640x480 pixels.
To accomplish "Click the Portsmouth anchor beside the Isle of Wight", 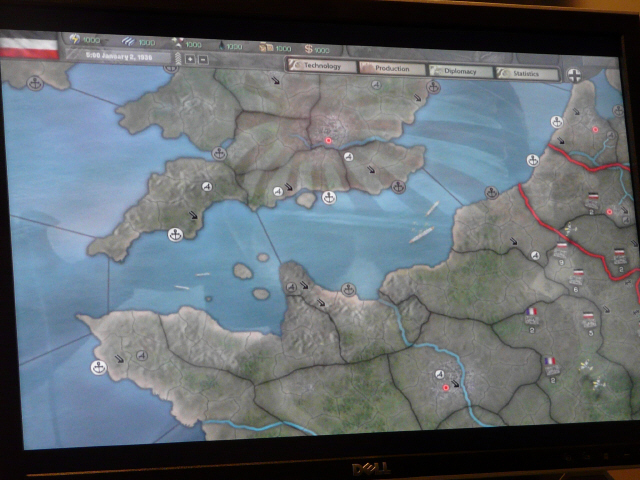I will coord(329,198).
